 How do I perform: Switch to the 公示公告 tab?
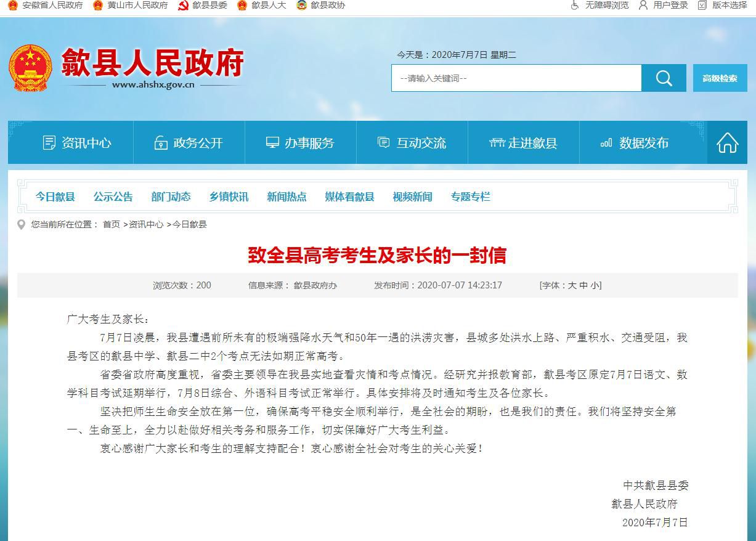tap(113, 197)
